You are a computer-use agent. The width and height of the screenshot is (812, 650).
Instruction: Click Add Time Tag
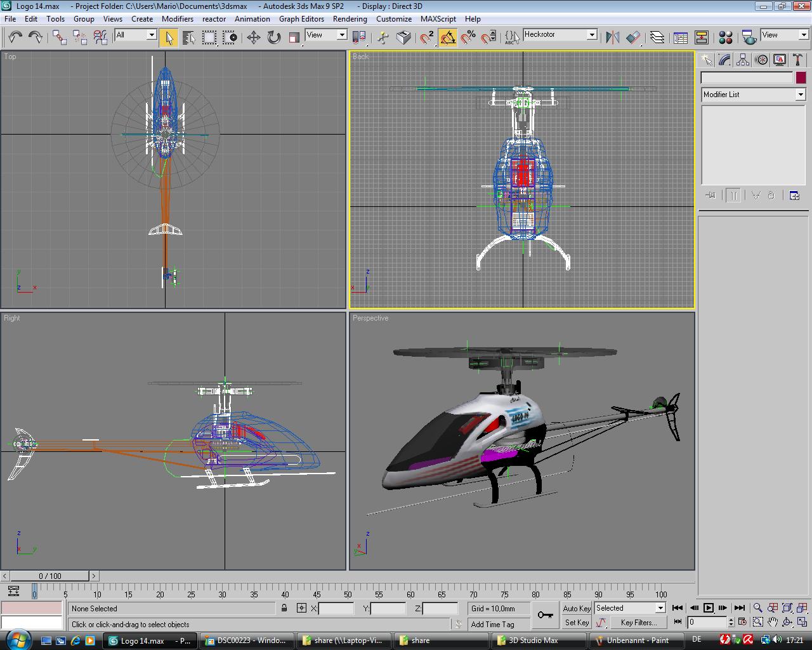(x=493, y=625)
